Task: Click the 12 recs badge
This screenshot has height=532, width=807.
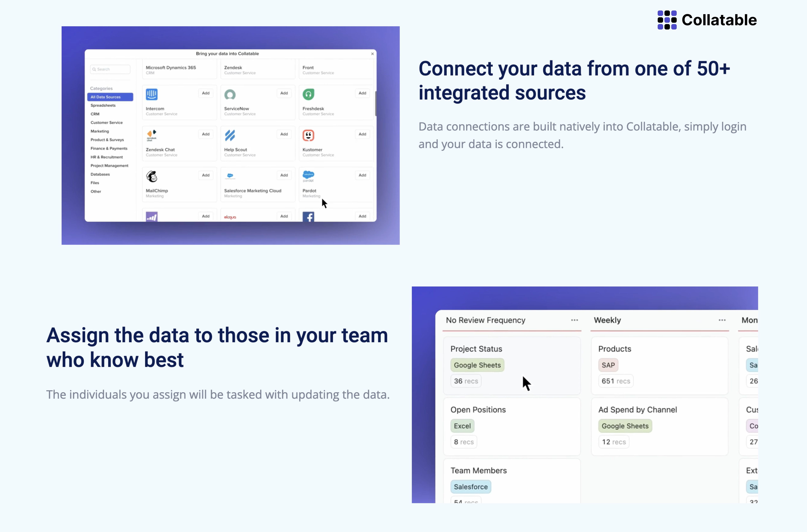Action: [x=614, y=442]
